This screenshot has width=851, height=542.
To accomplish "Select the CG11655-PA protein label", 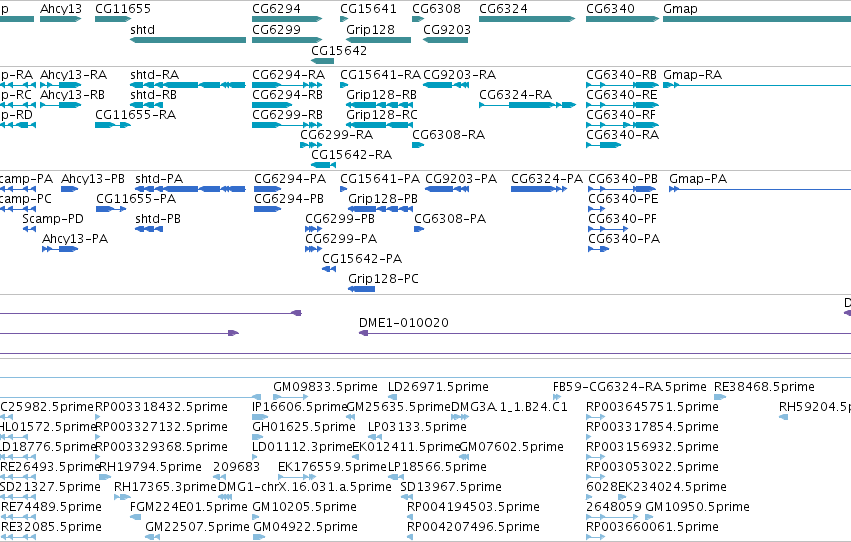I will pyautogui.click(x=136, y=199).
